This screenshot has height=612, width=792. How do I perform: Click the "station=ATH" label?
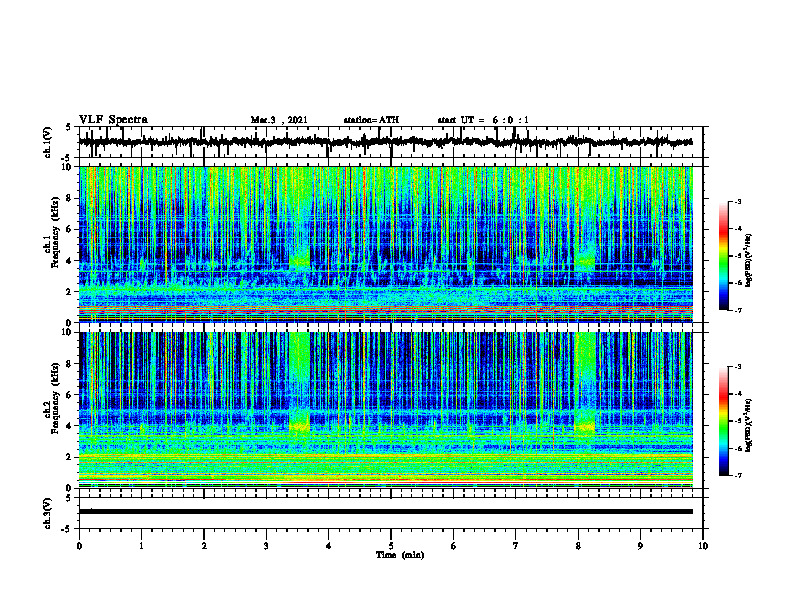(371, 120)
